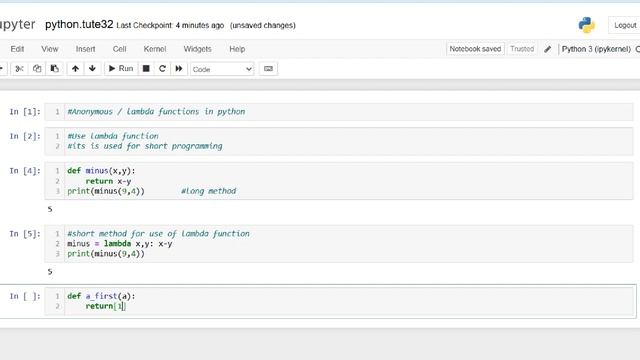Open the Edit menu
Viewport: 640px width, 360px height.
[17, 49]
